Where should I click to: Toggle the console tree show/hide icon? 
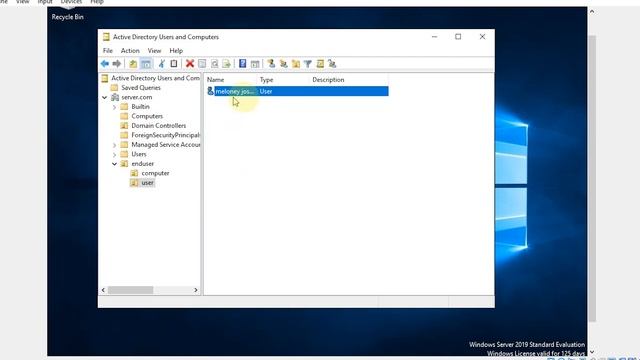(x=146, y=64)
